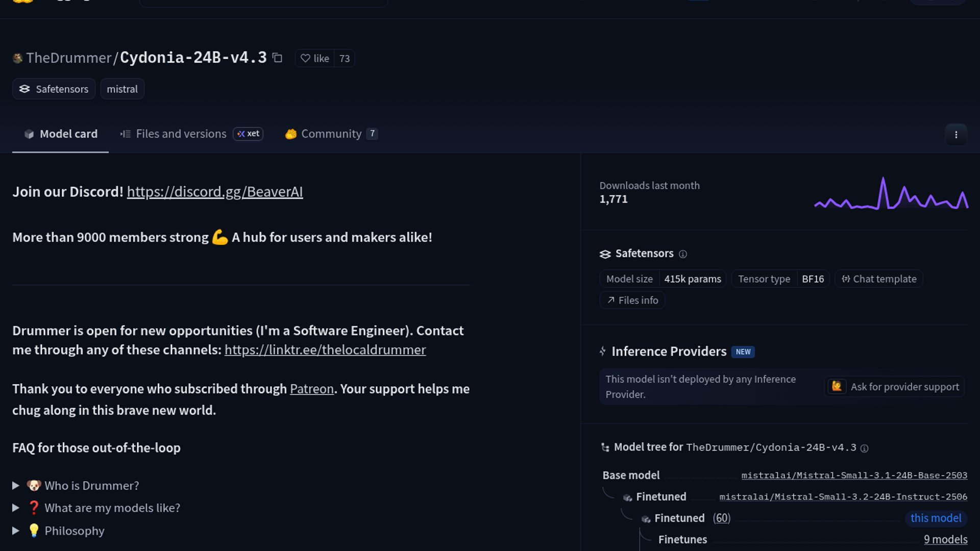
Task: Click the Safetensors tag
Action: tap(54, 89)
